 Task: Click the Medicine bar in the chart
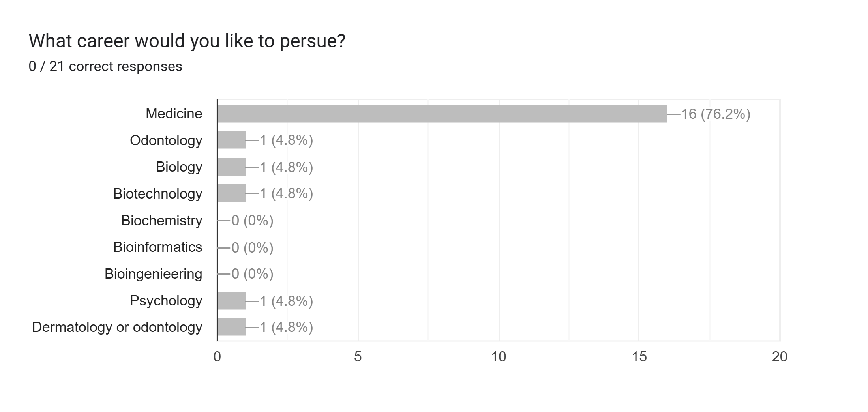click(x=442, y=114)
